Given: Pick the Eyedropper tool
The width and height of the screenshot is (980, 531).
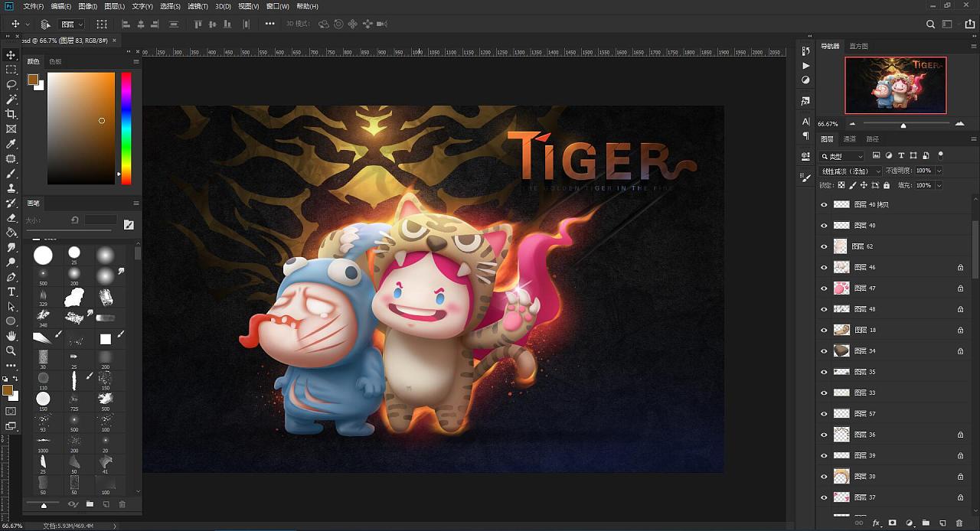Looking at the screenshot, I should (x=11, y=144).
